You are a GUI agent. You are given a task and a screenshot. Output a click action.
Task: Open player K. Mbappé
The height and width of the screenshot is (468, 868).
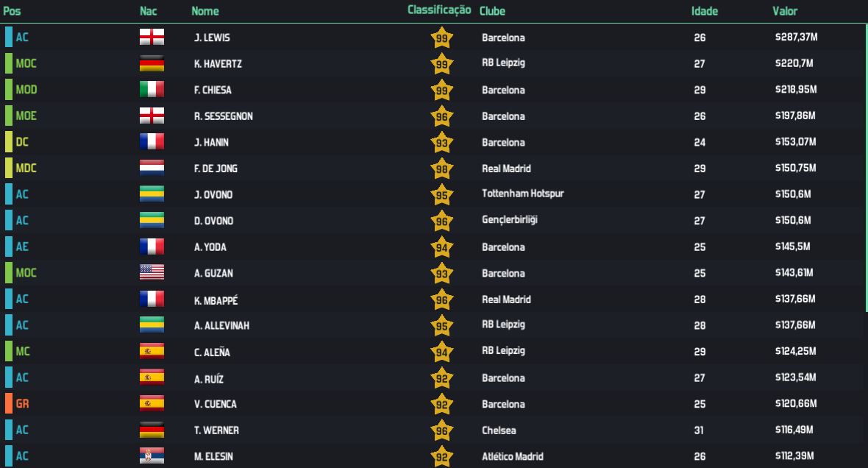tap(216, 299)
